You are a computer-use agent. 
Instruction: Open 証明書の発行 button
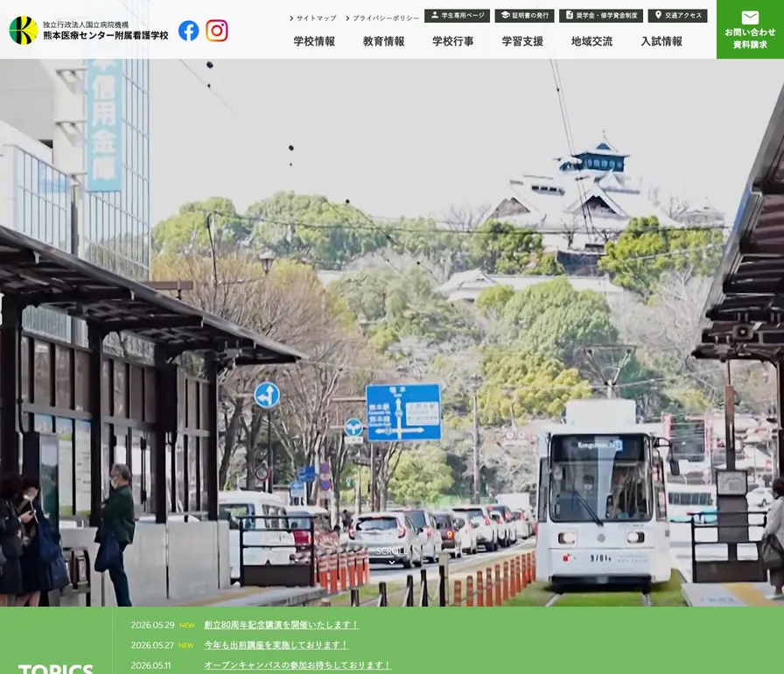pos(524,16)
